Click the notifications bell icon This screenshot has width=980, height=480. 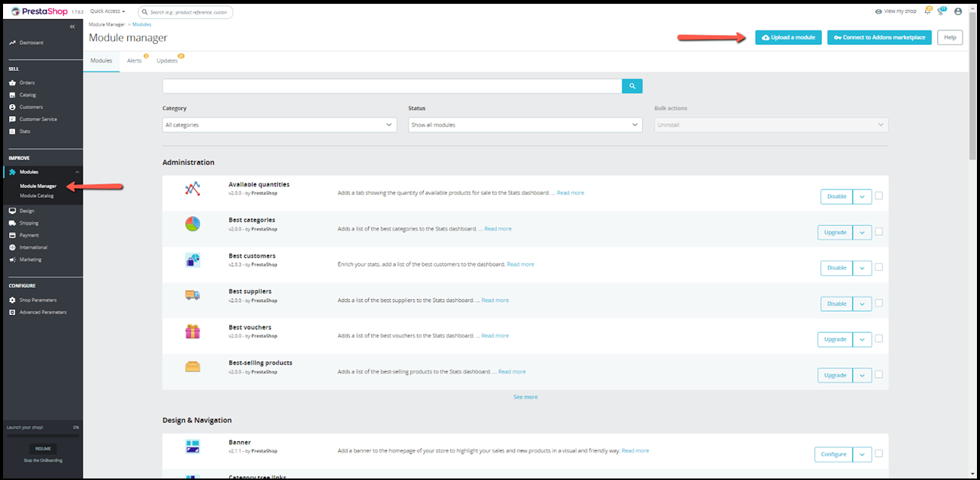928,11
